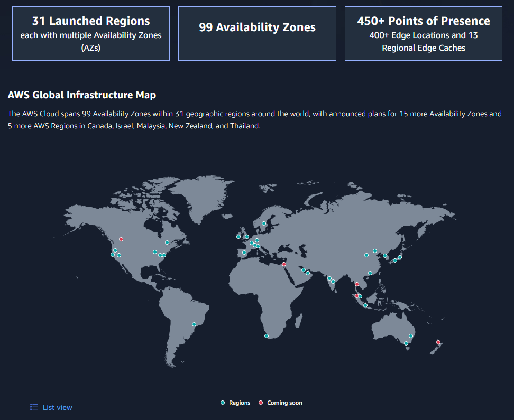Screen dimensions: 514x420
Task: Select the UAE region marker
Action: (308, 273)
